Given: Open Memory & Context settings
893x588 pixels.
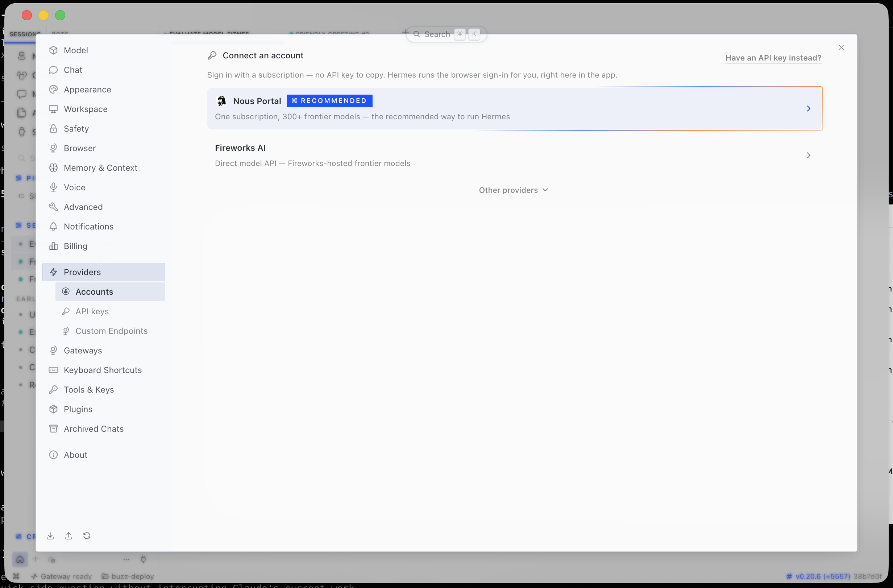Looking at the screenshot, I should click(x=104, y=168).
